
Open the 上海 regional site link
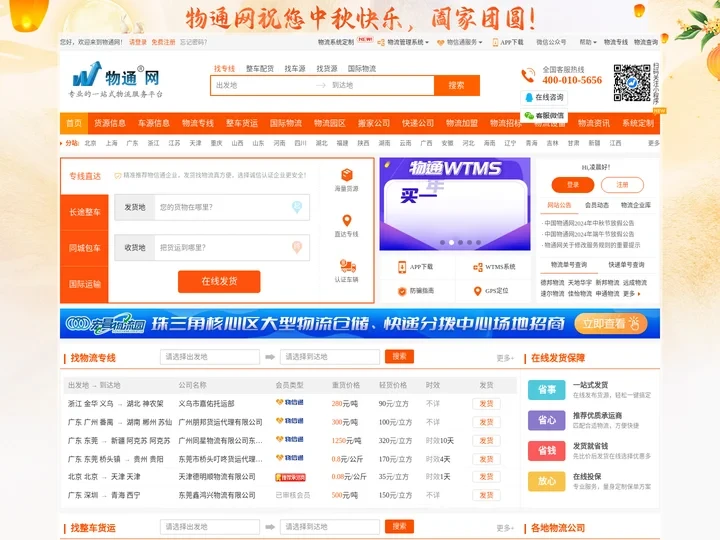point(111,143)
